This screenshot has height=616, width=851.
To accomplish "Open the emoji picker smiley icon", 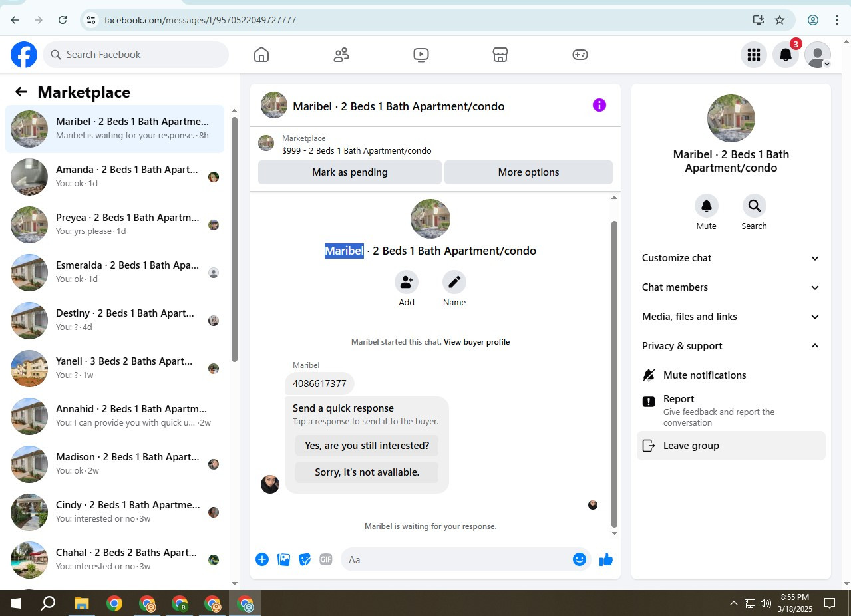I will tap(580, 559).
